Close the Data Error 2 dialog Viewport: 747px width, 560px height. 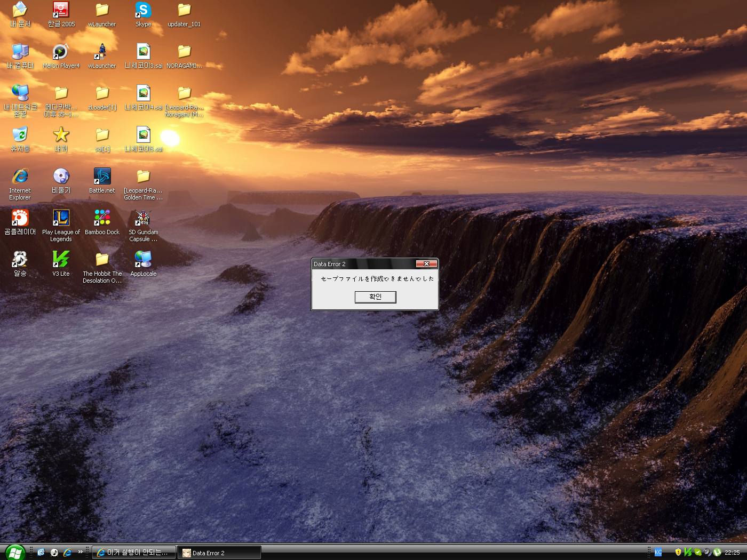[426, 264]
